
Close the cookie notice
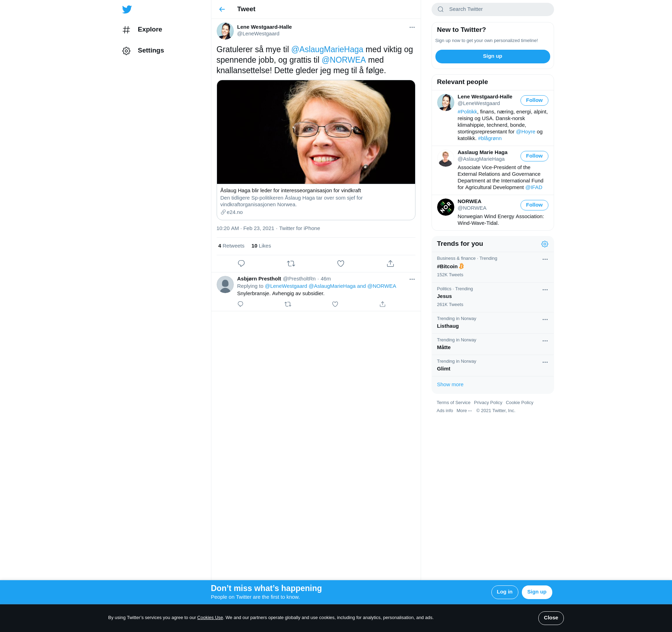pos(551,618)
